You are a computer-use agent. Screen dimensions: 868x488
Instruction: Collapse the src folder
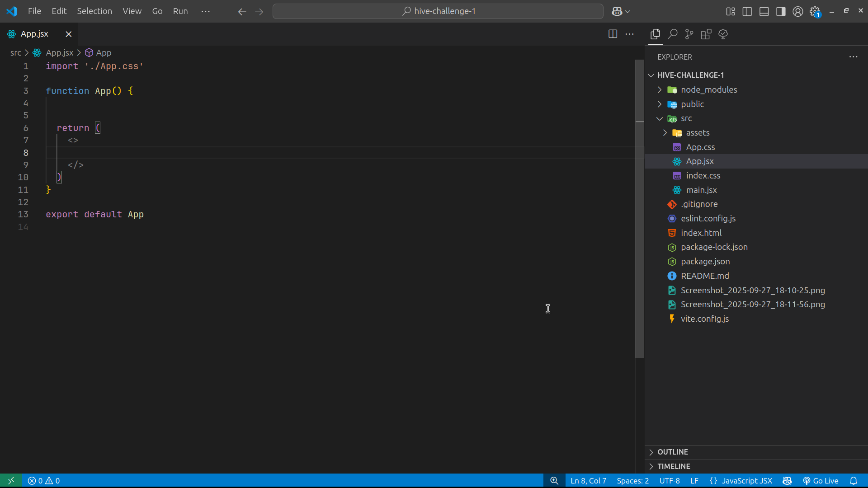point(686,118)
